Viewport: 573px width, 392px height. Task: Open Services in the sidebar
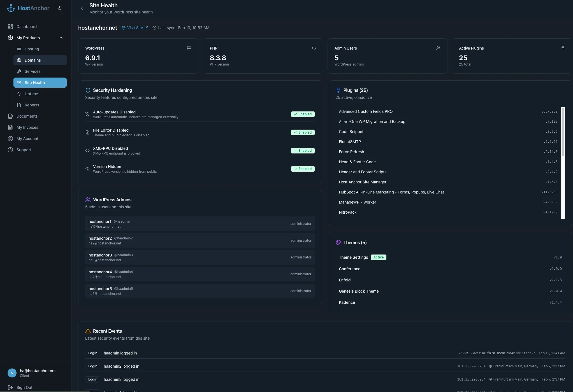click(40, 71)
